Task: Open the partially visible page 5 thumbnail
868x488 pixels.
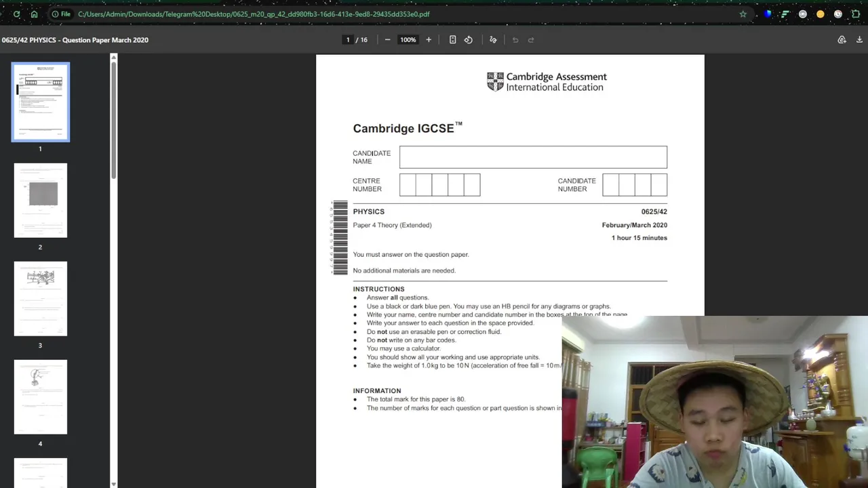Action: pos(41,473)
